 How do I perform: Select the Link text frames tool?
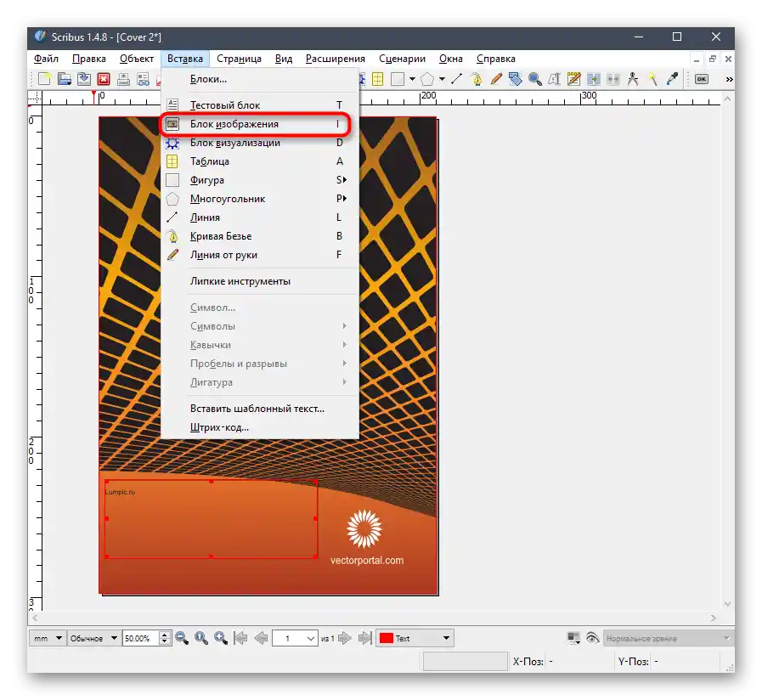tap(593, 79)
